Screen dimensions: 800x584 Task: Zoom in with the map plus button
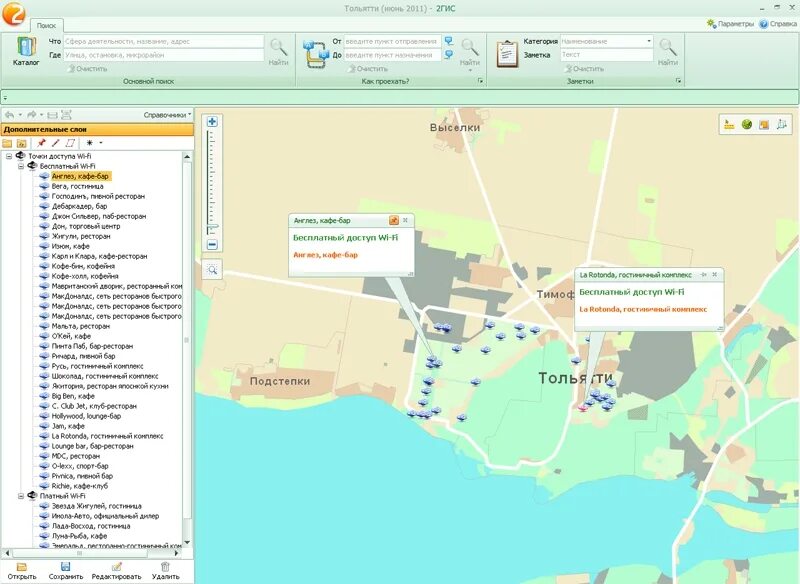coord(212,121)
